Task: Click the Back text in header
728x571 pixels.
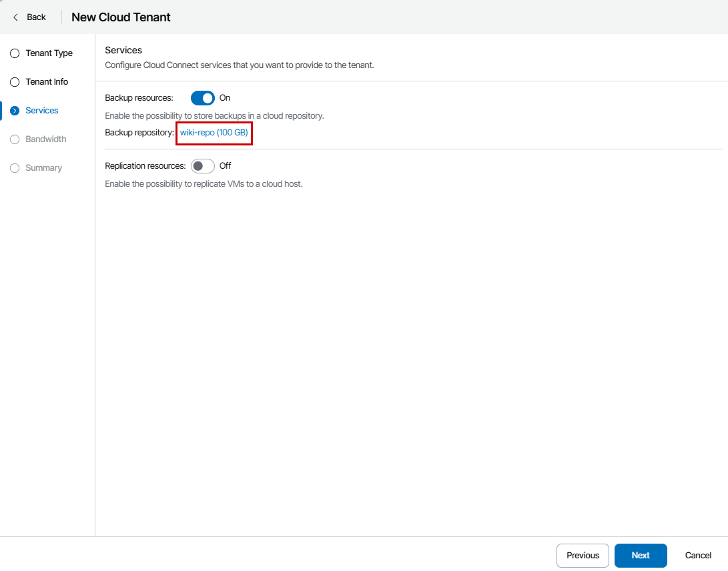Action: pos(36,17)
